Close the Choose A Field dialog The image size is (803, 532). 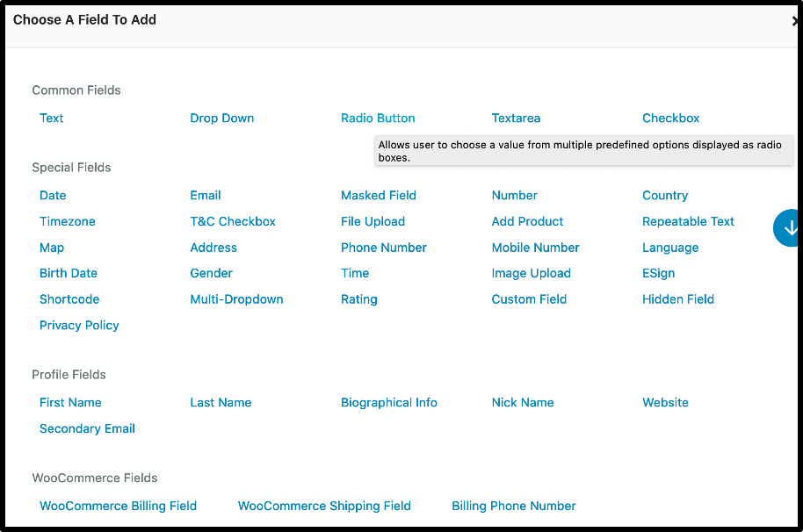tap(796, 19)
